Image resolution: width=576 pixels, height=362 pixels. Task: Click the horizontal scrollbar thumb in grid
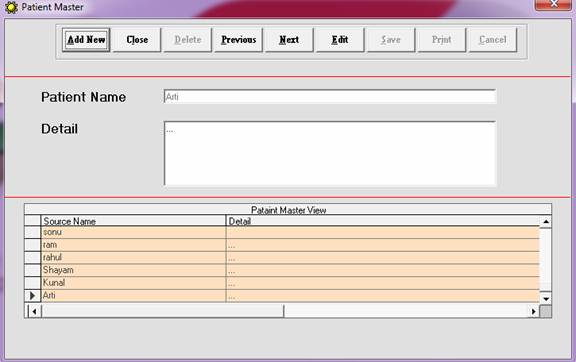click(x=163, y=312)
